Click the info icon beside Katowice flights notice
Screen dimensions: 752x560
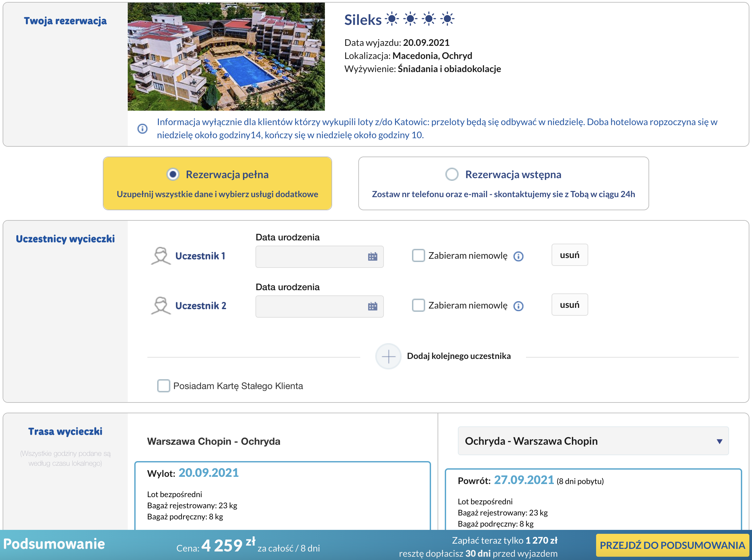(142, 129)
